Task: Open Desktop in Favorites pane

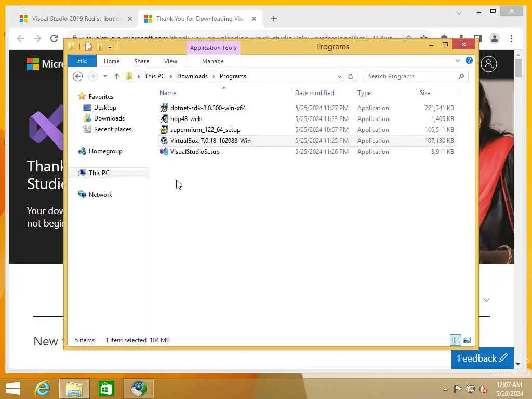Action: click(x=105, y=107)
